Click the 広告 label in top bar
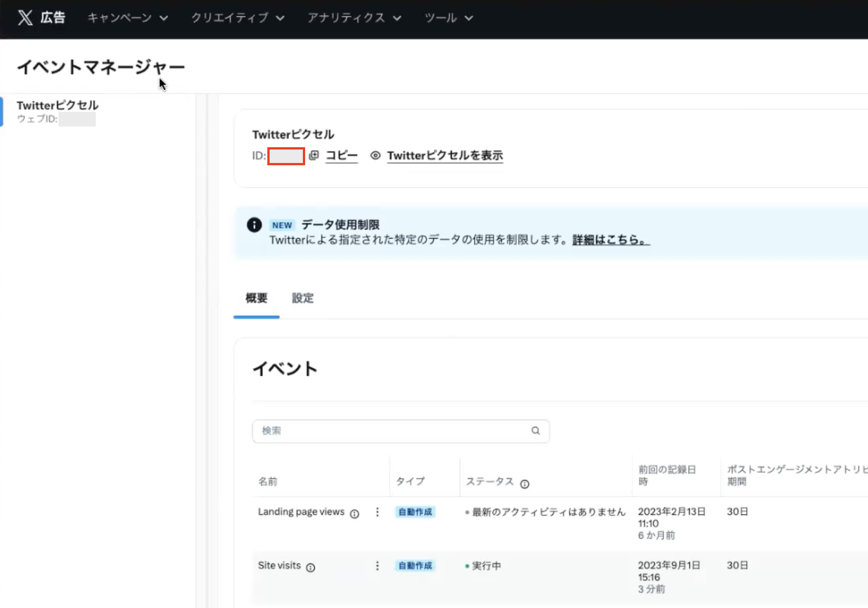The width and height of the screenshot is (868, 608). 53,17
